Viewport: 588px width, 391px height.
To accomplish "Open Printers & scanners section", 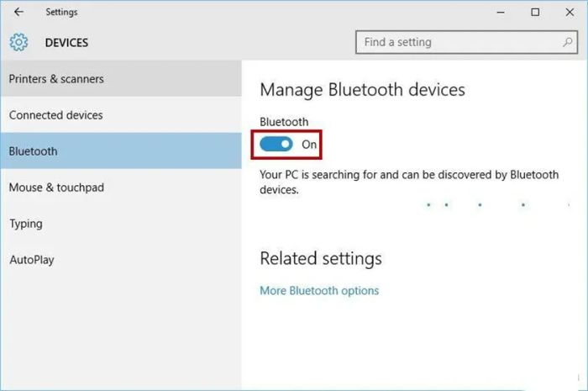I will 121,79.
